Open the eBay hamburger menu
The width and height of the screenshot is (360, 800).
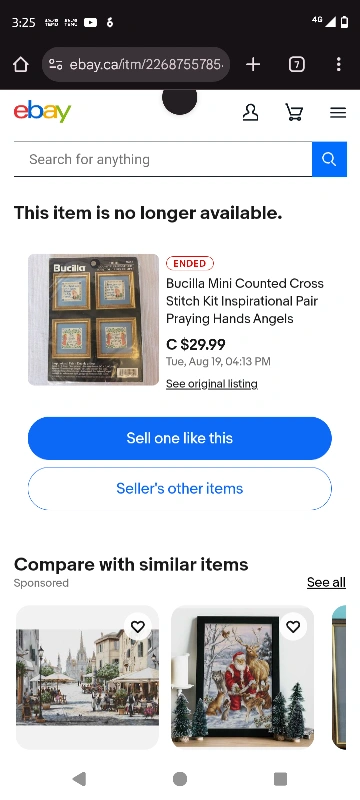point(338,112)
